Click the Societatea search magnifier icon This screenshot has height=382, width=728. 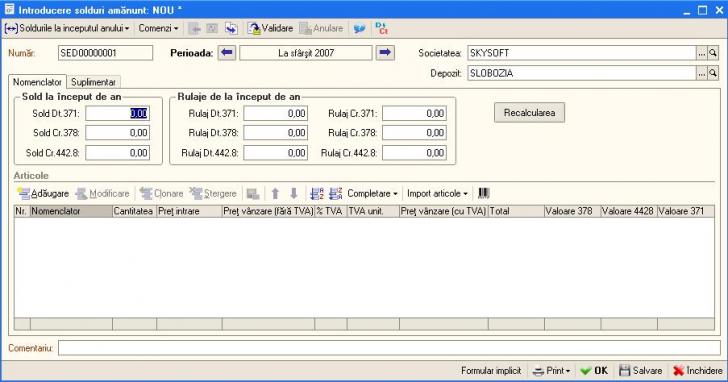click(x=713, y=53)
